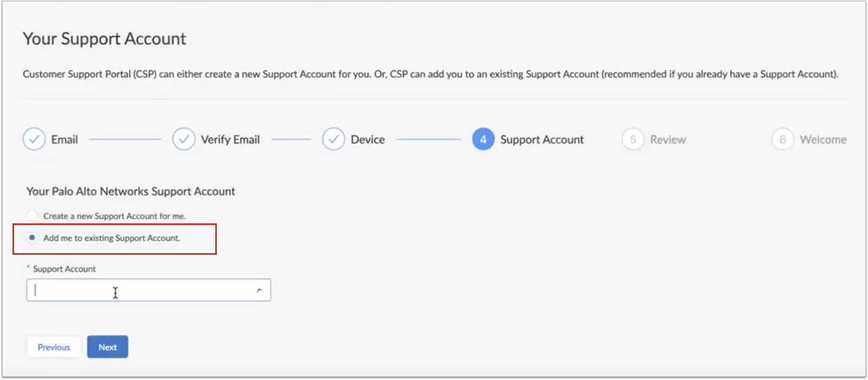Click 'Create a new Support Account for me' text
Image resolution: width=868 pixels, height=380 pixels.
(x=114, y=216)
